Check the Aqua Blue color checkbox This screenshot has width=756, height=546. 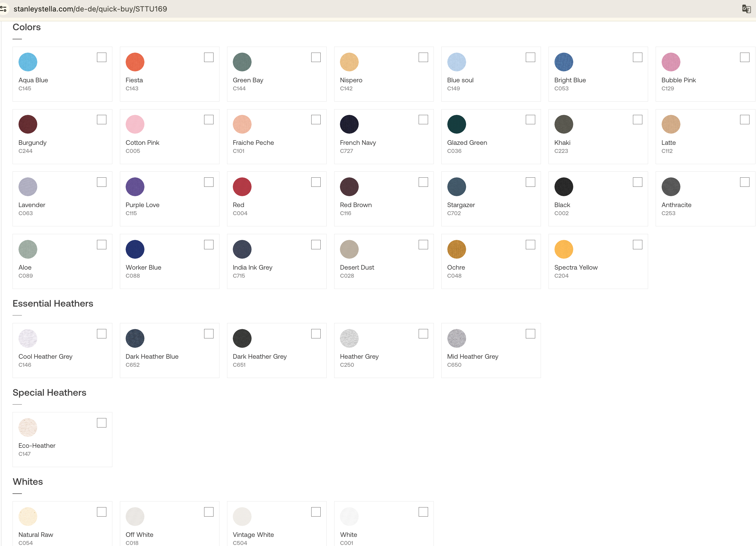click(x=102, y=57)
